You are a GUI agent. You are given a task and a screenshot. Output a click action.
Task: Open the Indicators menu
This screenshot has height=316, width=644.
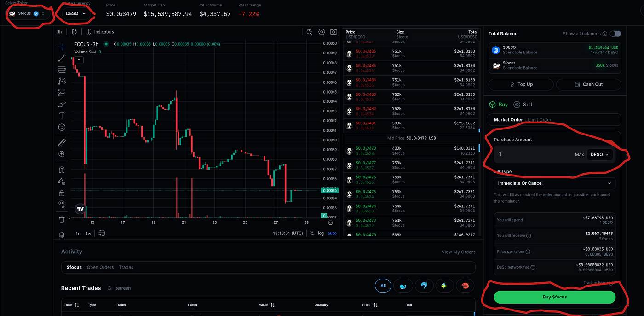pos(100,32)
